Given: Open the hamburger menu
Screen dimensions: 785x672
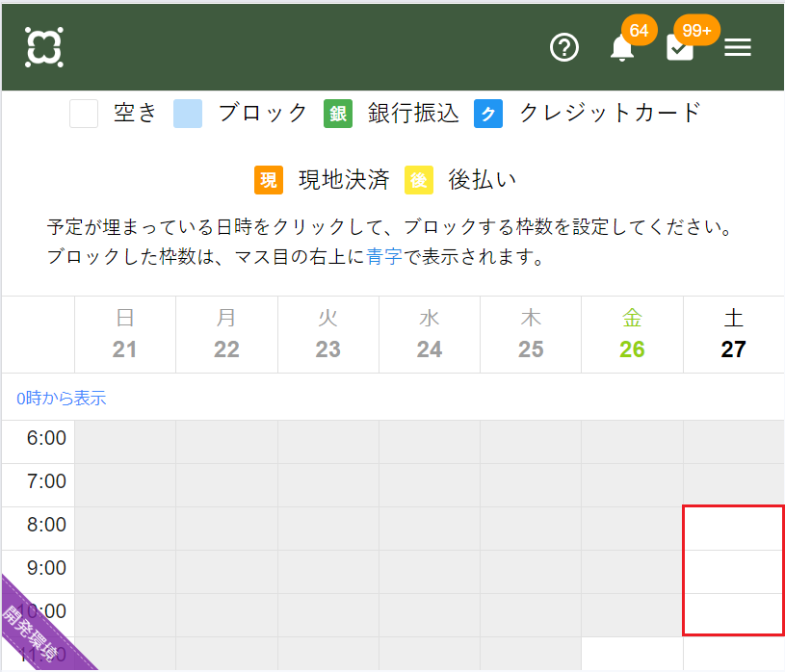Looking at the screenshot, I should (x=738, y=47).
